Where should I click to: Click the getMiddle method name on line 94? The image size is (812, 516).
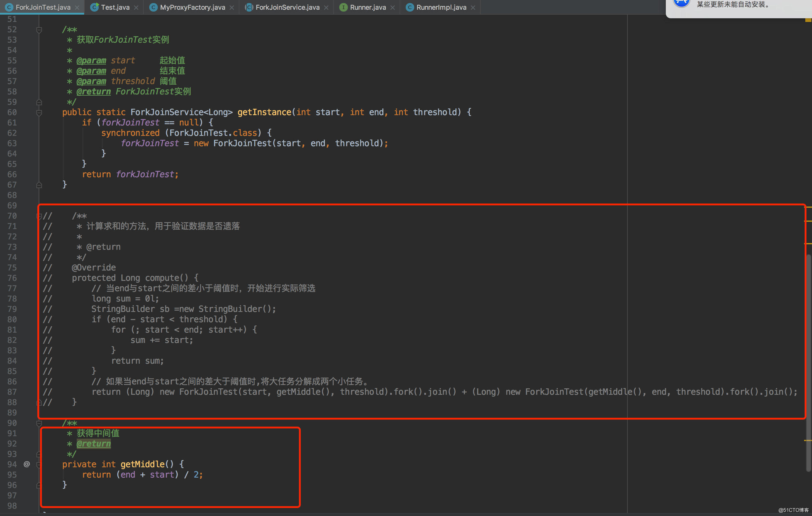click(x=143, y=464)
